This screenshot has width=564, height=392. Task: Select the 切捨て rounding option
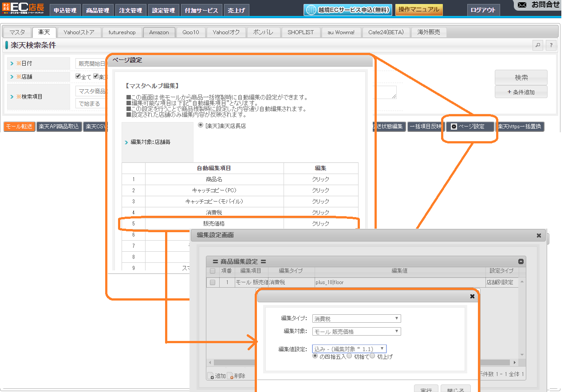click(349, 356)
